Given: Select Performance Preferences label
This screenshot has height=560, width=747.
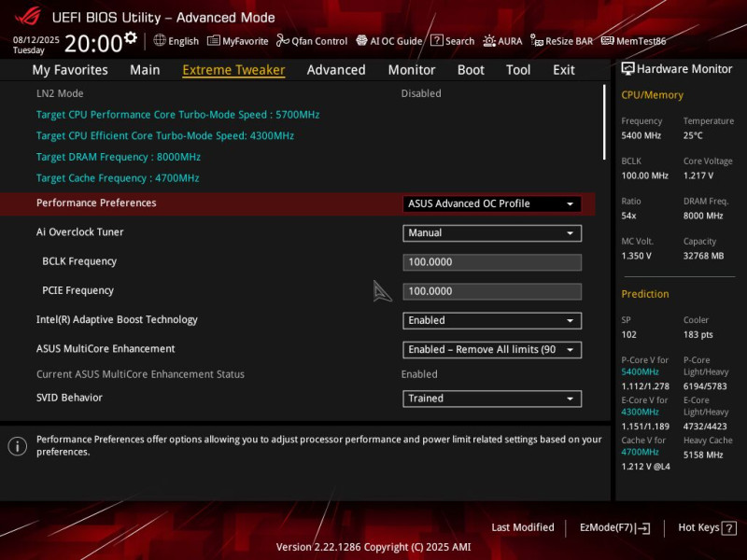Looking at the screenshot, I should coord(96,203).
